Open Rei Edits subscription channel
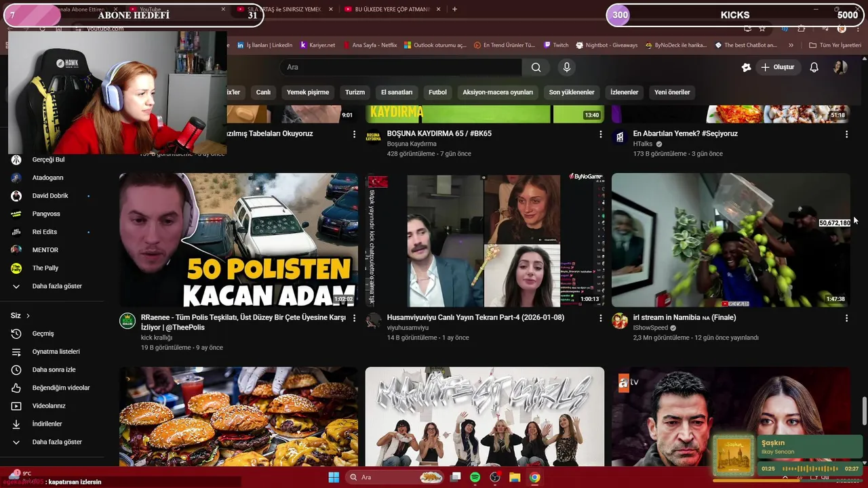 click(52, 232)
